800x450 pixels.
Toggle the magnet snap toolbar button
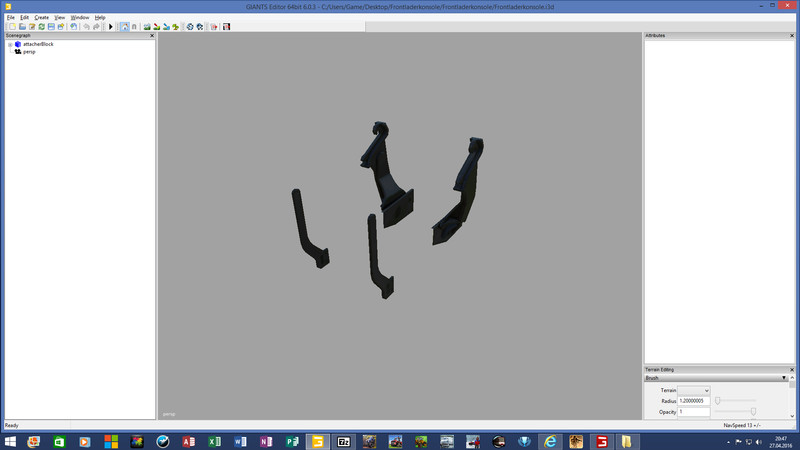(x=134, y=27)
